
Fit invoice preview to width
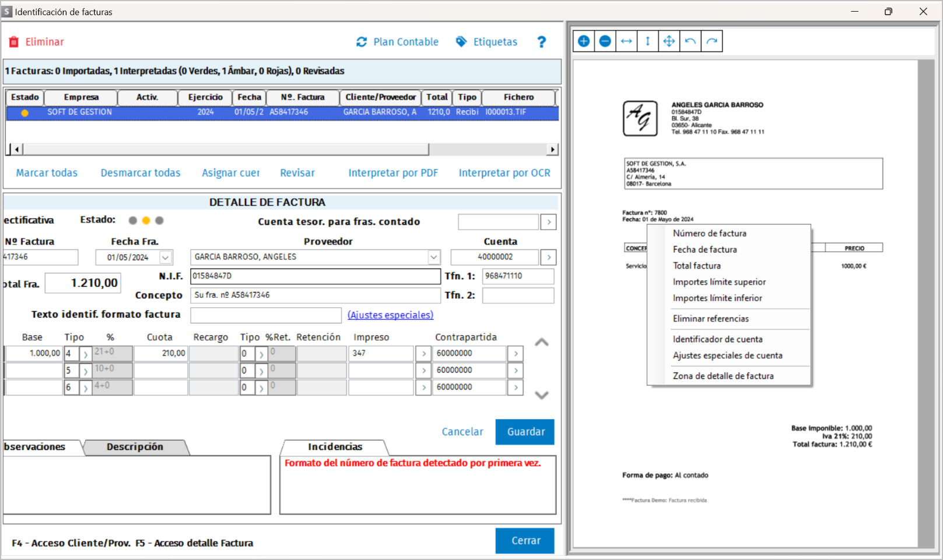coord(626,41)
